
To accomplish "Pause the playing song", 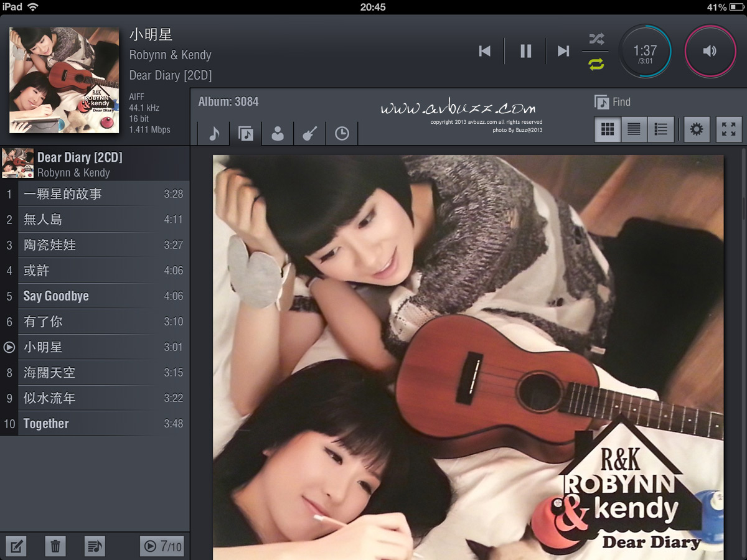I will pos(526,51).
